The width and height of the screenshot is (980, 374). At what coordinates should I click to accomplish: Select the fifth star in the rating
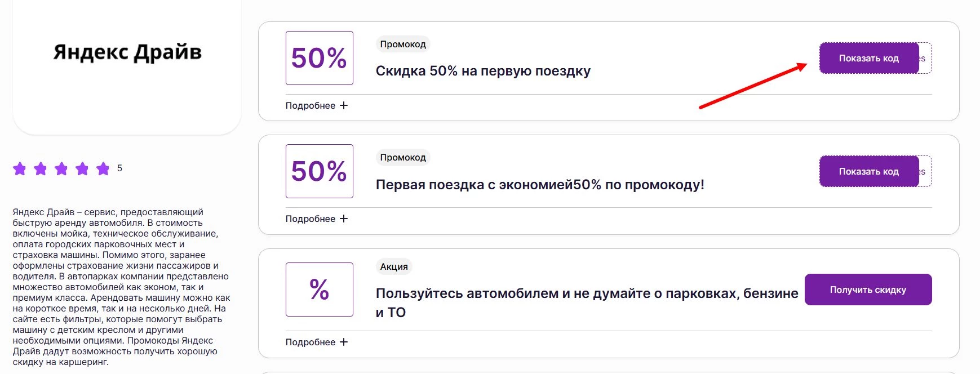tap(103, 168)
